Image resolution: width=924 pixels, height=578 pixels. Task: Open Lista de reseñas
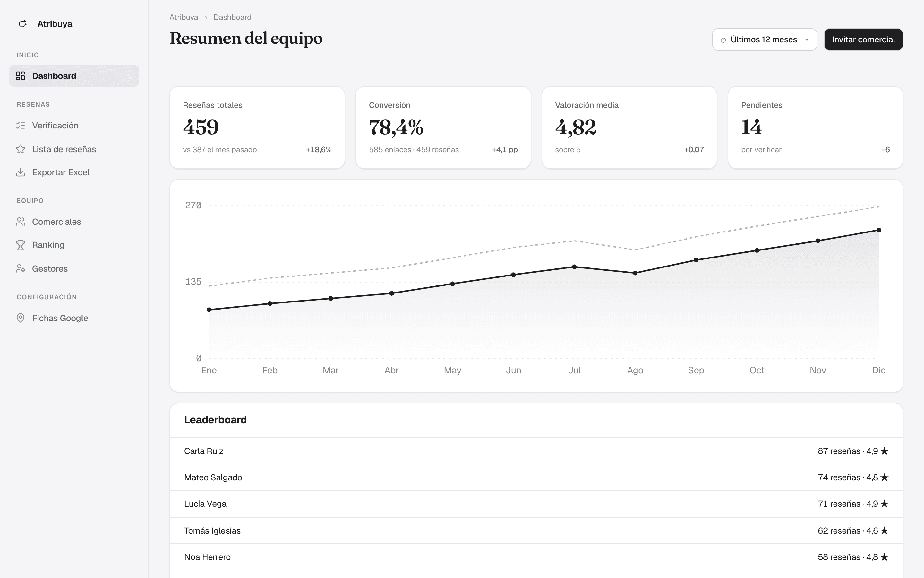[74, 149]
